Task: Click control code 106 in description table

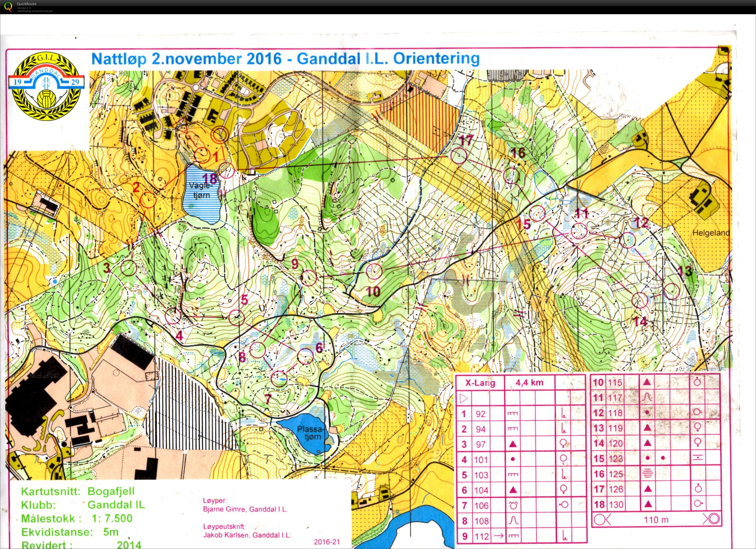Action: point(481,506)
